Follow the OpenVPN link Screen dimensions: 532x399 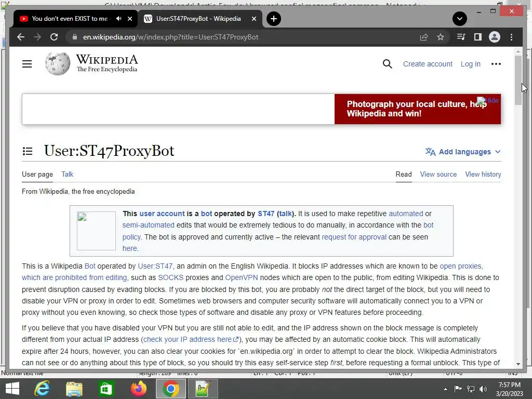click(x=242, y=277)
